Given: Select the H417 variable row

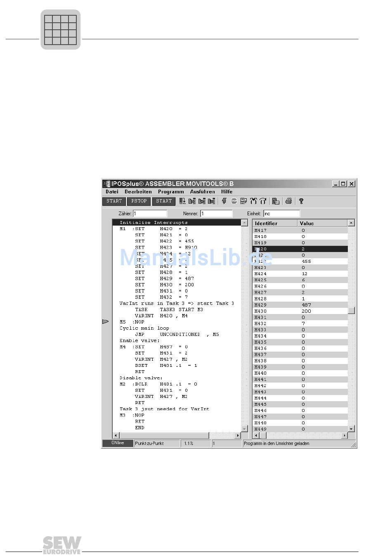Looking at the screenshot, I should (300, 231).
